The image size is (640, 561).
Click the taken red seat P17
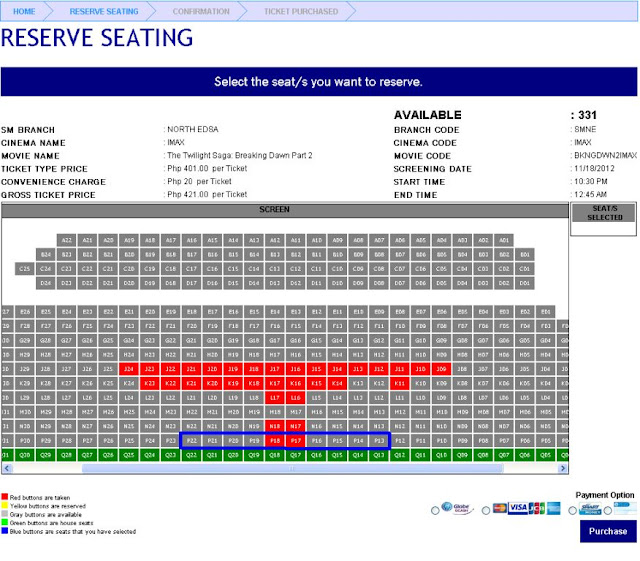point(296,440)
